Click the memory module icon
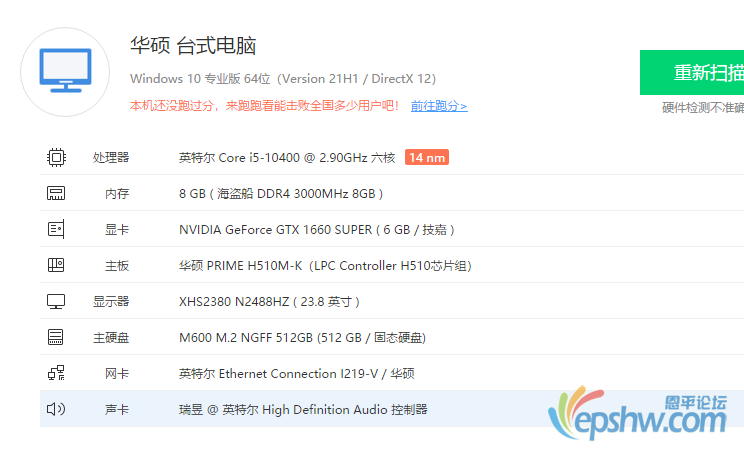The image size is (744, 451). (56, 193)
